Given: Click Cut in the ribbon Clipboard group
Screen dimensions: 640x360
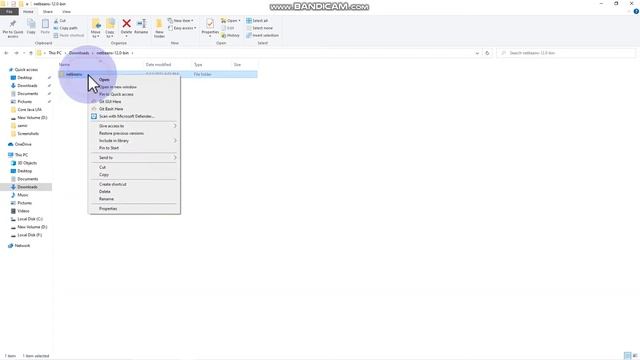Looking at the screenshot, I should coord(60,20).
